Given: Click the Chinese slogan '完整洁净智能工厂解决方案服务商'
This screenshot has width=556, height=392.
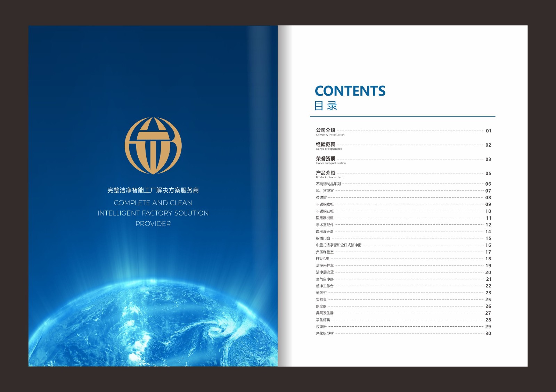Looking at the screenshot, I should 153,190.
